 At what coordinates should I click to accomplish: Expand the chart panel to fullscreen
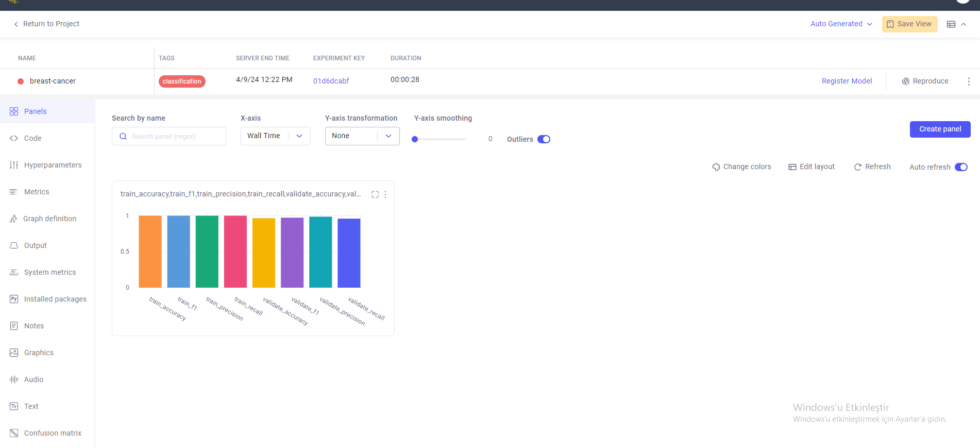click(x=375, y=194)
